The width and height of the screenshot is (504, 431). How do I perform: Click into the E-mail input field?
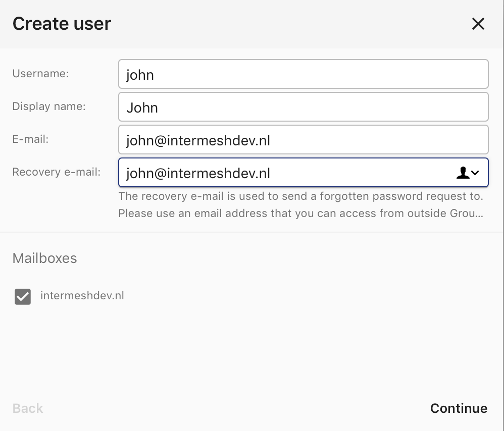coord(303,140)
